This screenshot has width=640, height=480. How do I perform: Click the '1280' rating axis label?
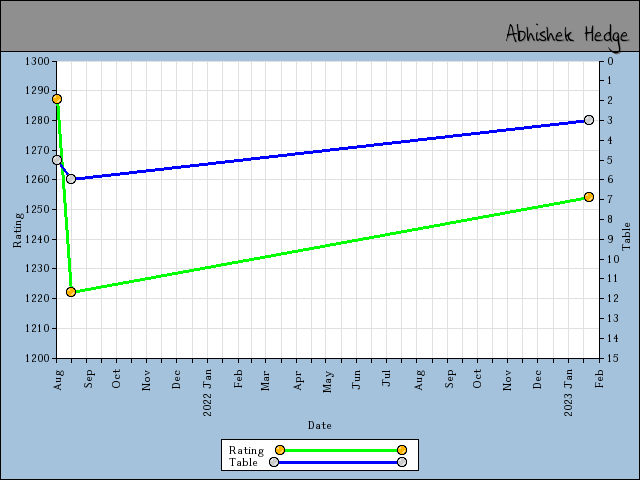pyautogui.click(x=37, y=120)
